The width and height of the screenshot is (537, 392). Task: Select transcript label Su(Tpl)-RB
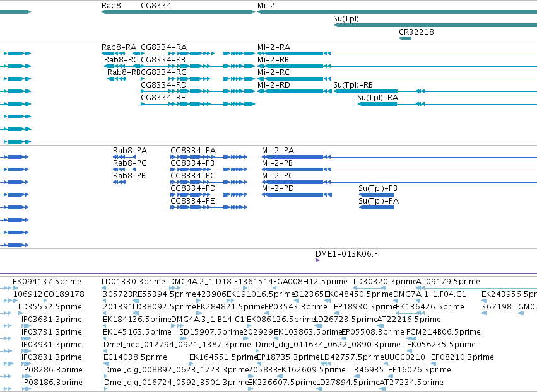pyautogui.click(x=353, y=85)
